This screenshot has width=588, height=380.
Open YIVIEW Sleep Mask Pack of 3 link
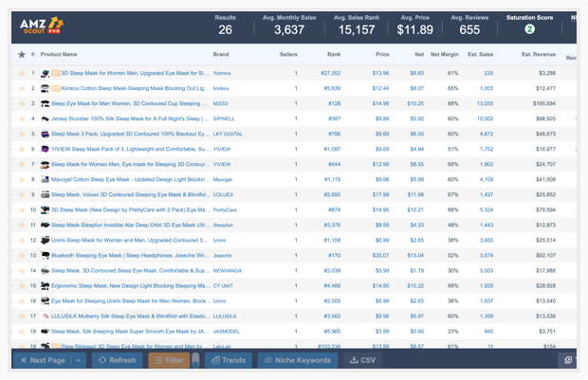131,149
